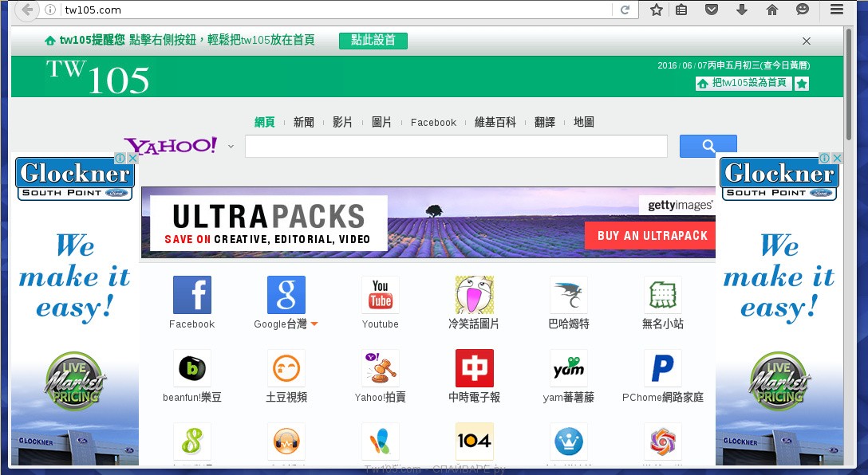Open the 冷笑話圖片 site icon
This screenshot has height=475, width=868.
pyautogui.click(x=475, y=295)
